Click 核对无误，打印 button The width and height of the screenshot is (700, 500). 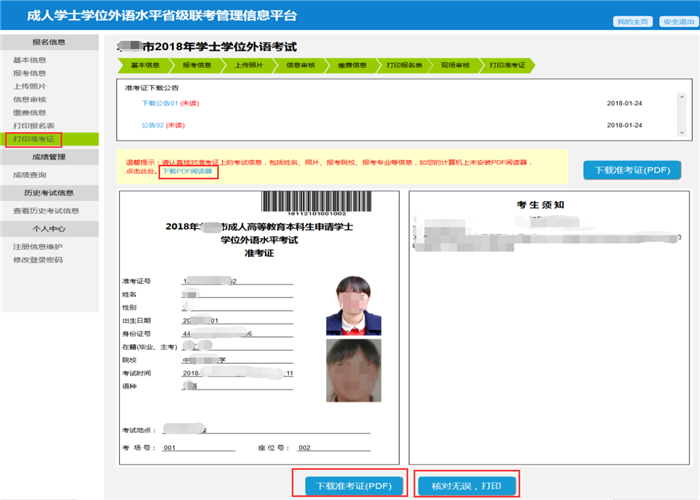click(467, 486)
